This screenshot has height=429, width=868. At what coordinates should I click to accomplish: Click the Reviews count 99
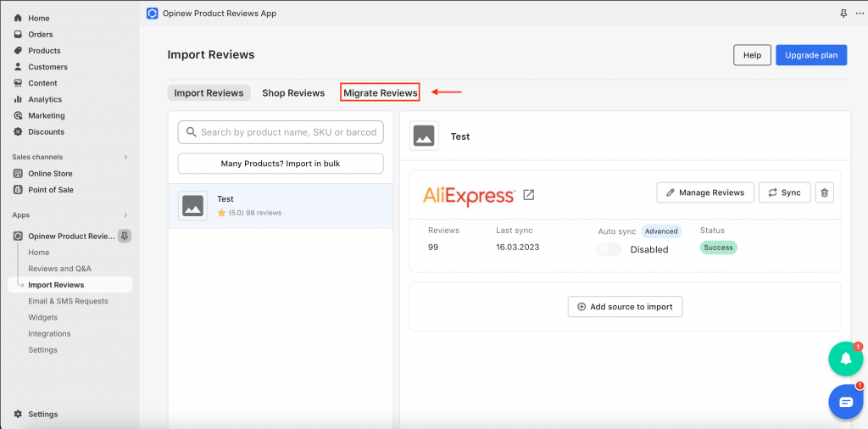click(433, 247)
